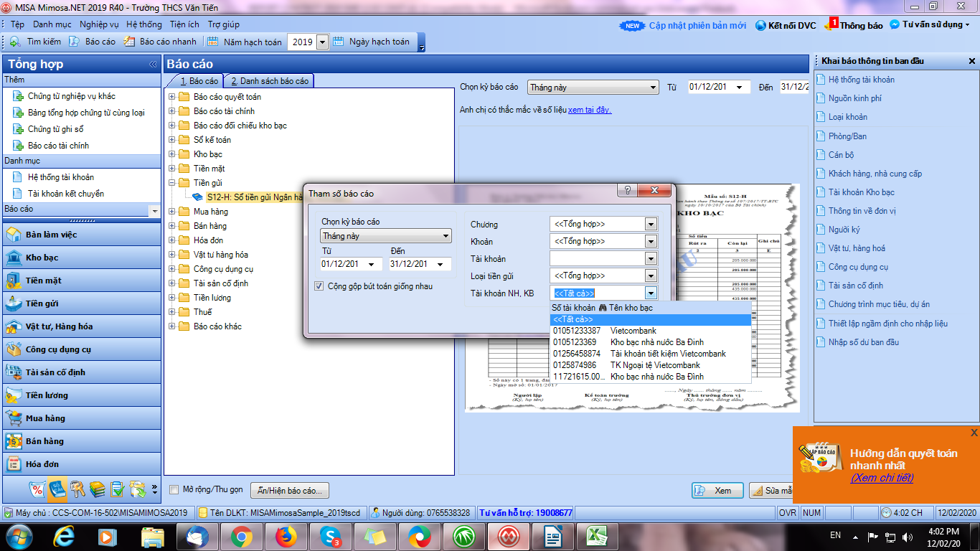Open the Bàn làm việc module icon
The image size is (980, 551).
click(x=13, y=235)
